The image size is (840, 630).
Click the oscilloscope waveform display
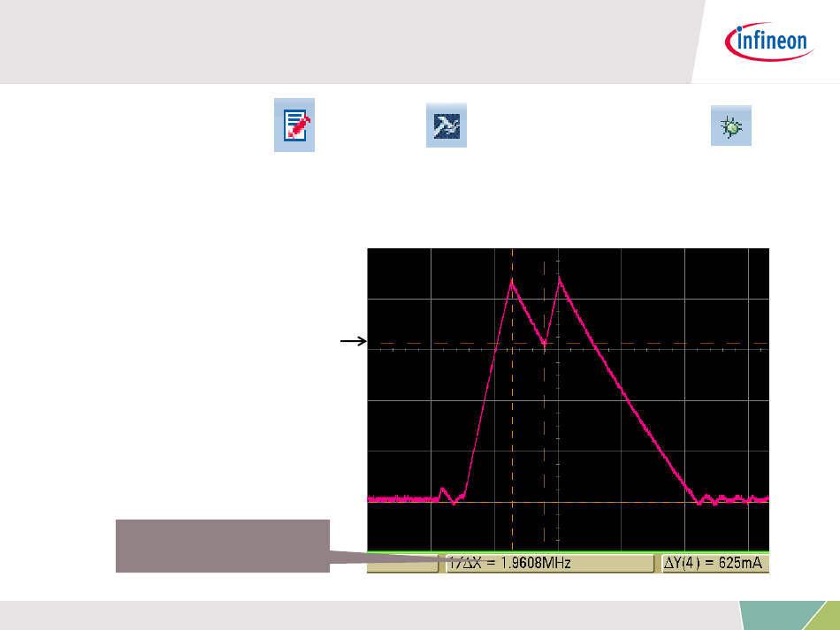568,400
